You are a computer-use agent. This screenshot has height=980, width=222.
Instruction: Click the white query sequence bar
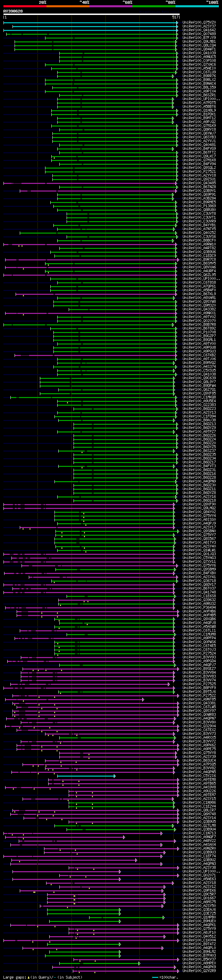[92, 14]
